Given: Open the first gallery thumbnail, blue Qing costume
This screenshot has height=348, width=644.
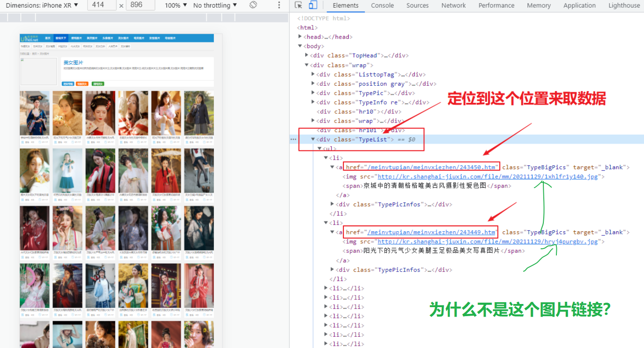Looking at the screenshot, I should 35,113.
